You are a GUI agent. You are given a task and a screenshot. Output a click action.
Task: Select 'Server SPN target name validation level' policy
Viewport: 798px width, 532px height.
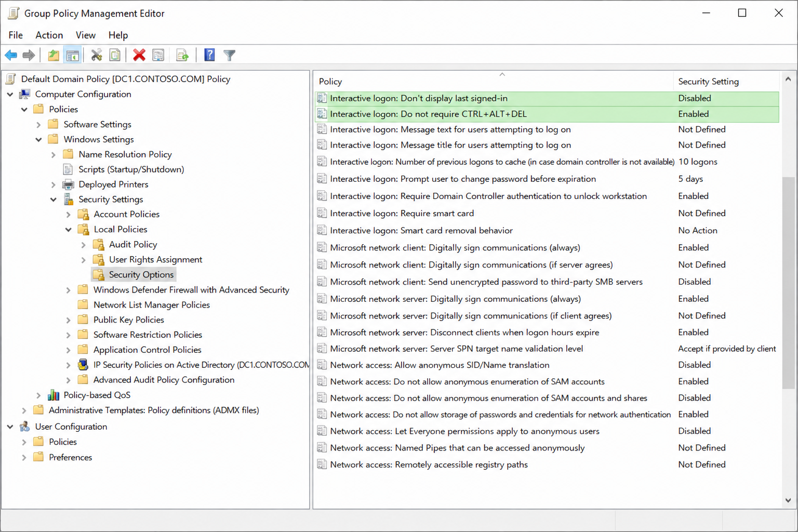pyautogui.click(x=547, y=349)
